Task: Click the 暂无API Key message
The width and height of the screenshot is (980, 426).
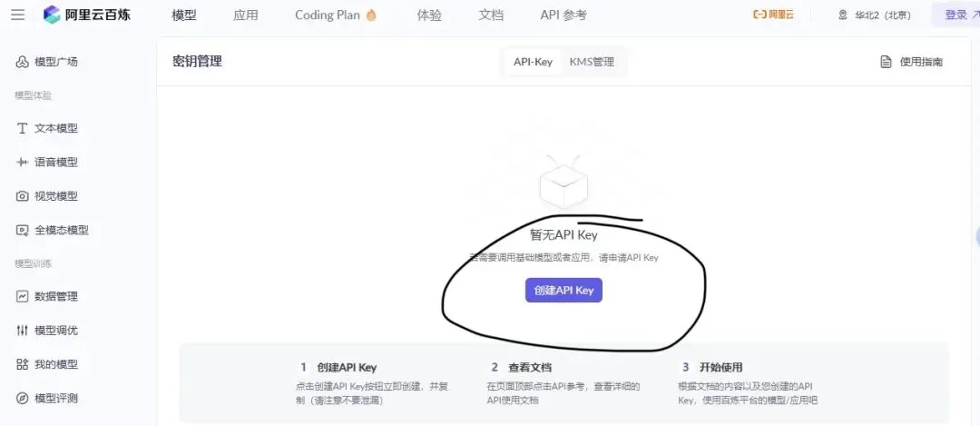Action: [x=563, y=235]
